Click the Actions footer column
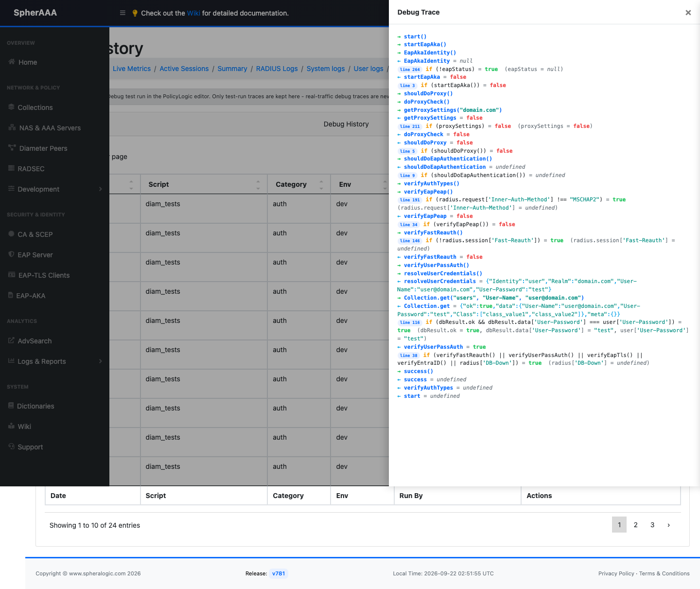Image resolution: width=700 pixels, height=589 pixels. point(600,496)
